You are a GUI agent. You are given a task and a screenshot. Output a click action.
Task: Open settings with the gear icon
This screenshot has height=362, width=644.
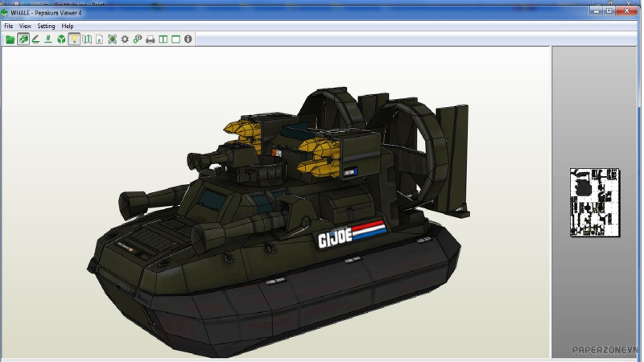coord(125,39)
